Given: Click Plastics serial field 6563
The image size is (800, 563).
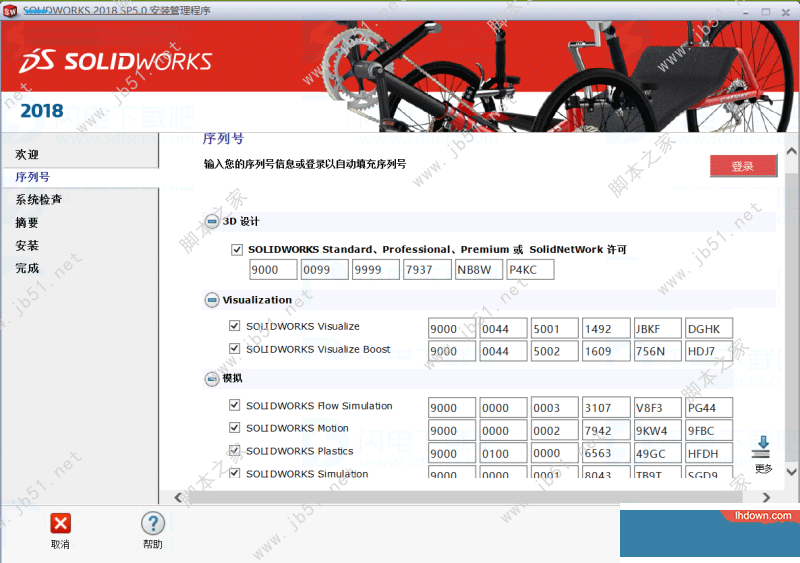Looking at the screenshot, I should pyautogui.click(x=606, y=453).
